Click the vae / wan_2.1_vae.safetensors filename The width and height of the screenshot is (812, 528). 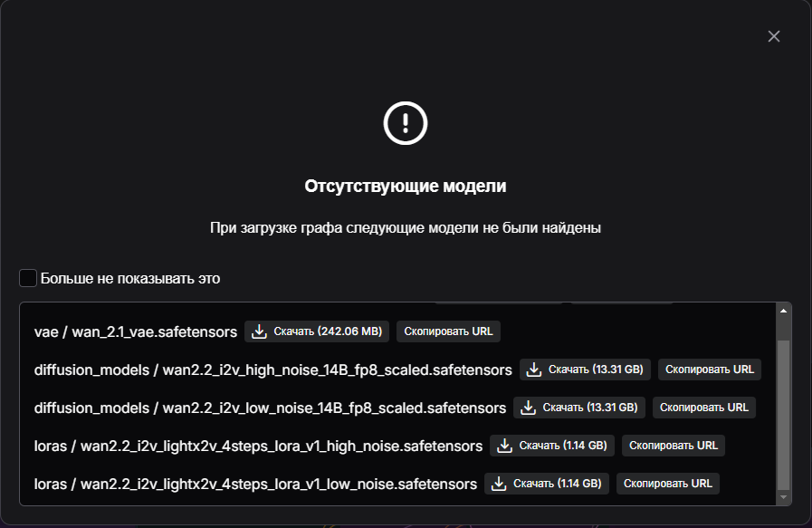(136, 331)
